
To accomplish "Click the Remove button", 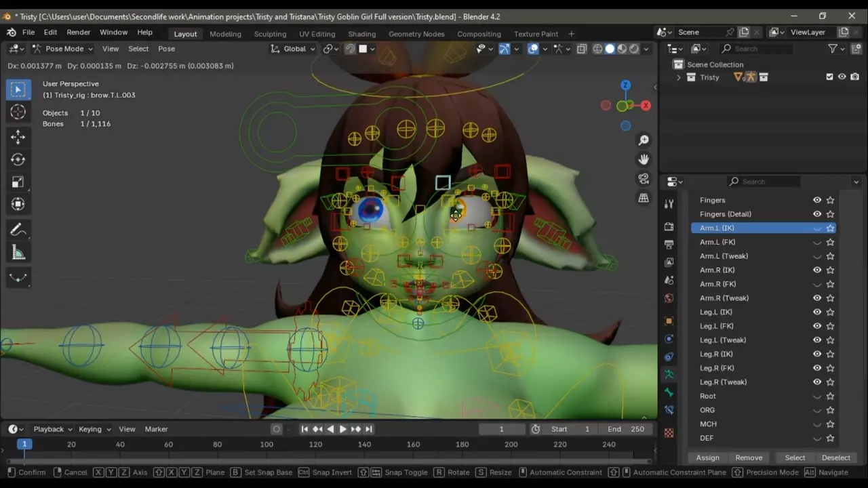I will tap(749, 457).
